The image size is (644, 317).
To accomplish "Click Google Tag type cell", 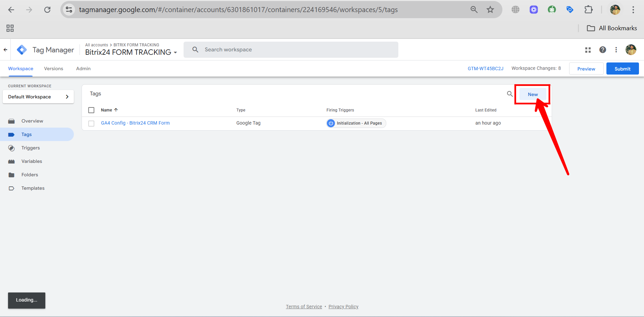I will [248, 123].
